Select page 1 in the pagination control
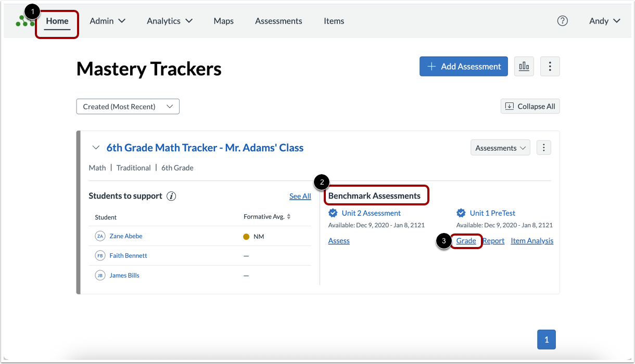This screenshot has width=635, height=364. (x=546, y=339)
